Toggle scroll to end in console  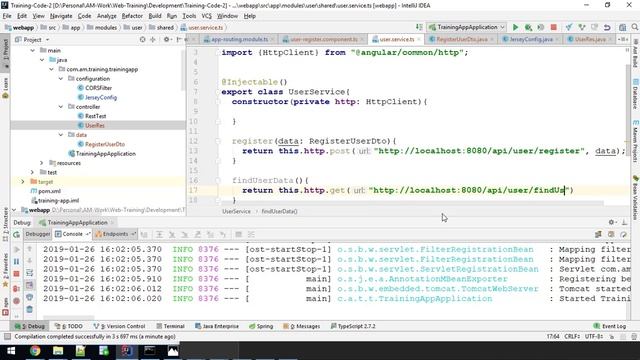[x=30, y=285]
